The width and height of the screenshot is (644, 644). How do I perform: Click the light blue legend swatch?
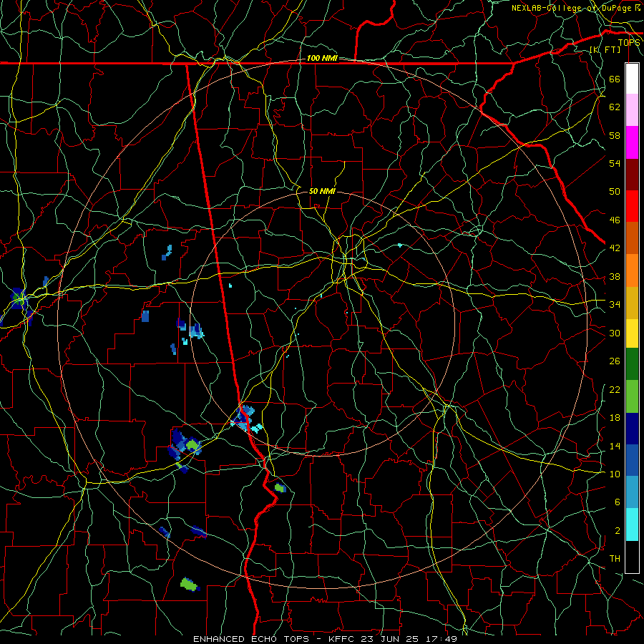[632, 492]
